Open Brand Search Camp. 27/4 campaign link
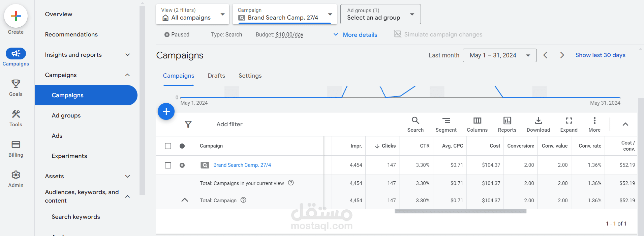The image size is (644, 236). click(242, 165)
